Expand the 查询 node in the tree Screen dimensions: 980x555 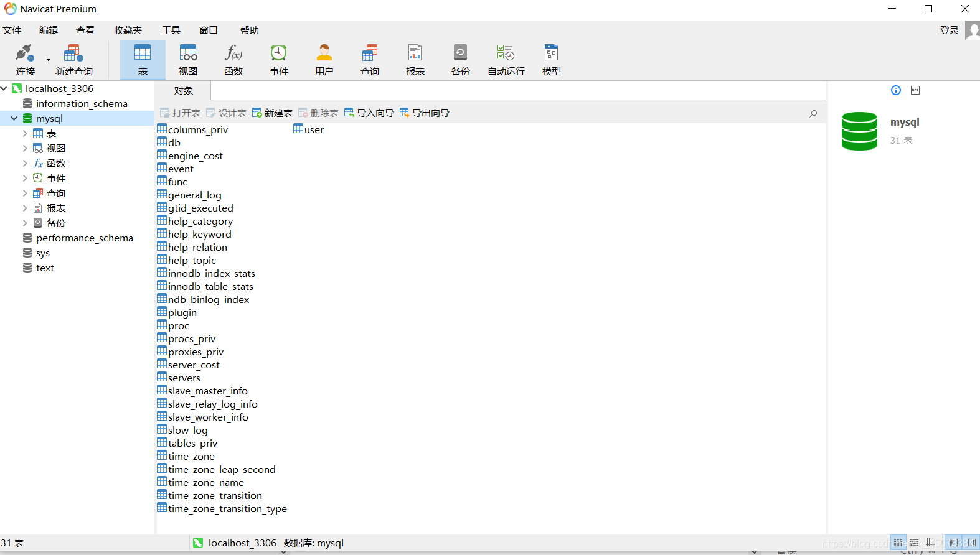pos(25,193)
